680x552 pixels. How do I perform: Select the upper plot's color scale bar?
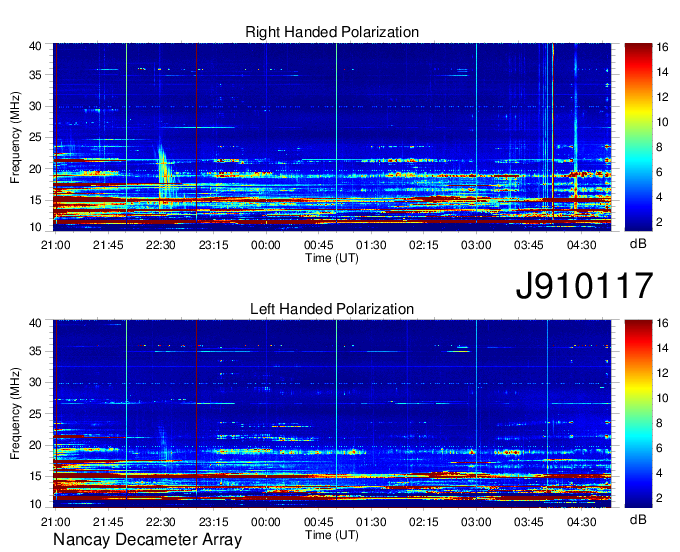click(638, 137)
